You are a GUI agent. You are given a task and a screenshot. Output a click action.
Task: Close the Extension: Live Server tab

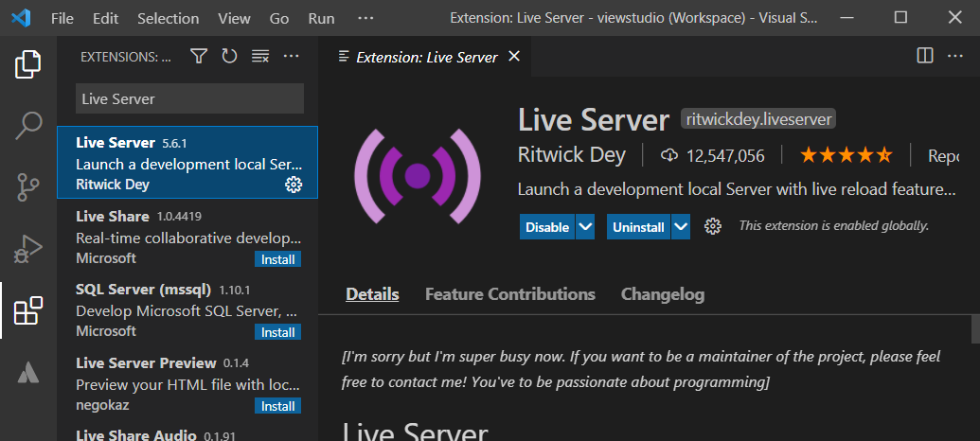tap(514, 57)
